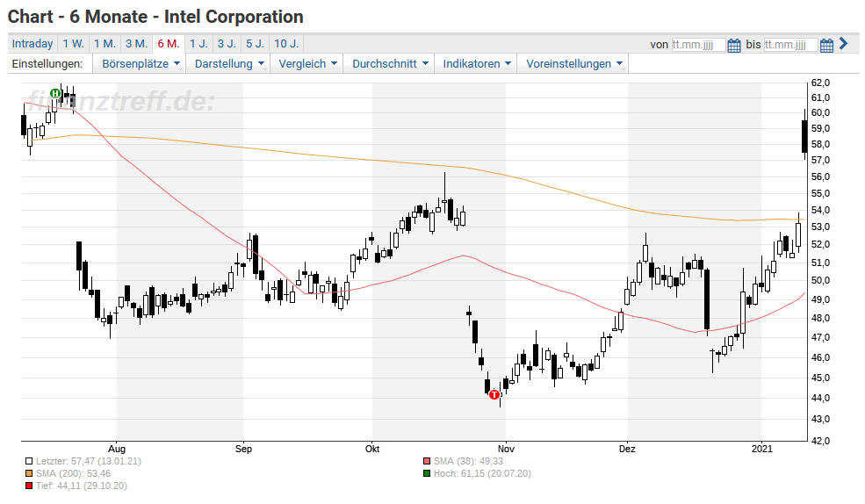Switch to the 3 J. tab
Screen dimensions: 865x504
(x=227, y=44)
